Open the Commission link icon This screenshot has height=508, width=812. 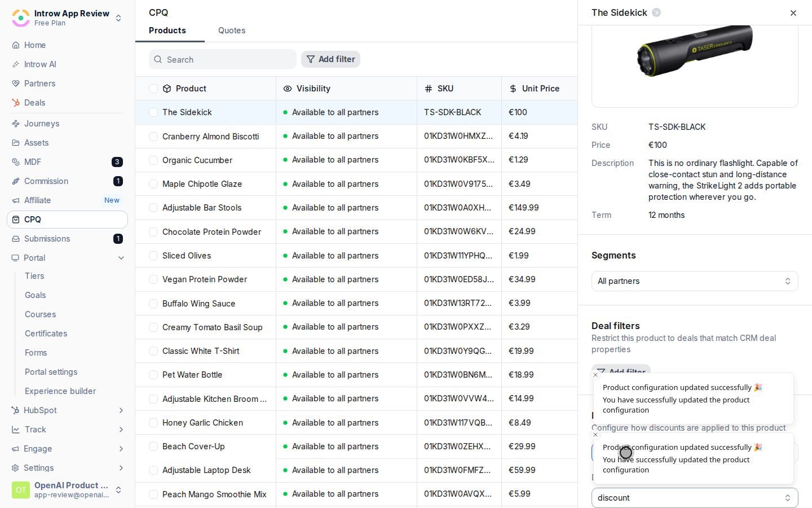coord(16,181)
